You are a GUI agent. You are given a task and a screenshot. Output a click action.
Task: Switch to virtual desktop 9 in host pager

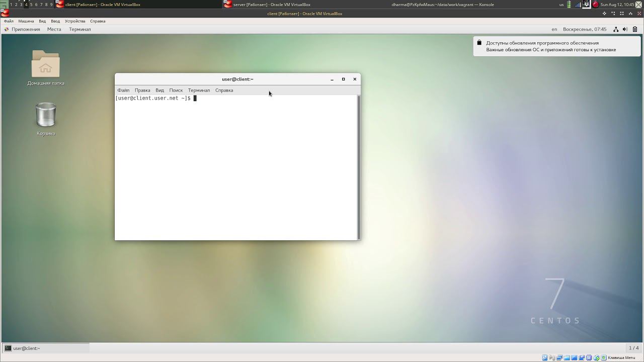(51, 5)
